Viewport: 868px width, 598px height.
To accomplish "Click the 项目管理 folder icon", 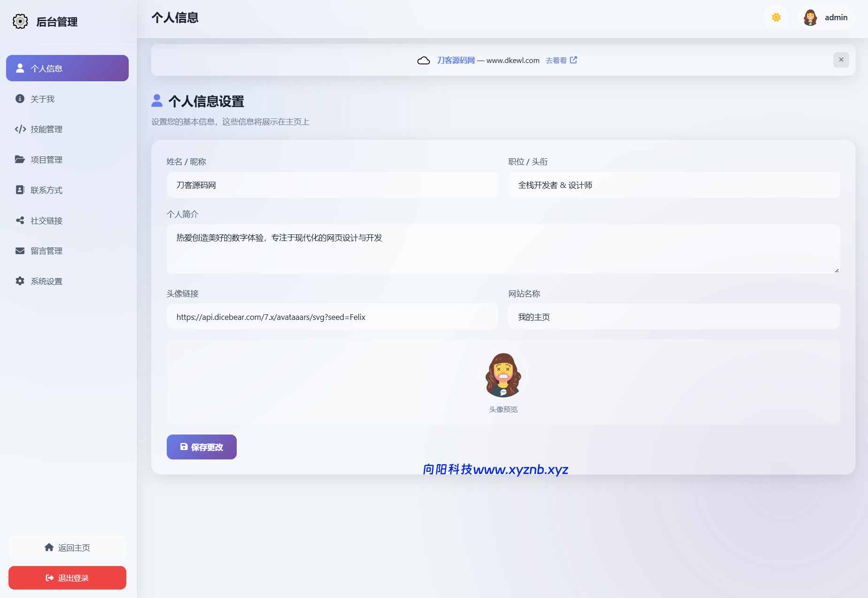I will (19, 159).
